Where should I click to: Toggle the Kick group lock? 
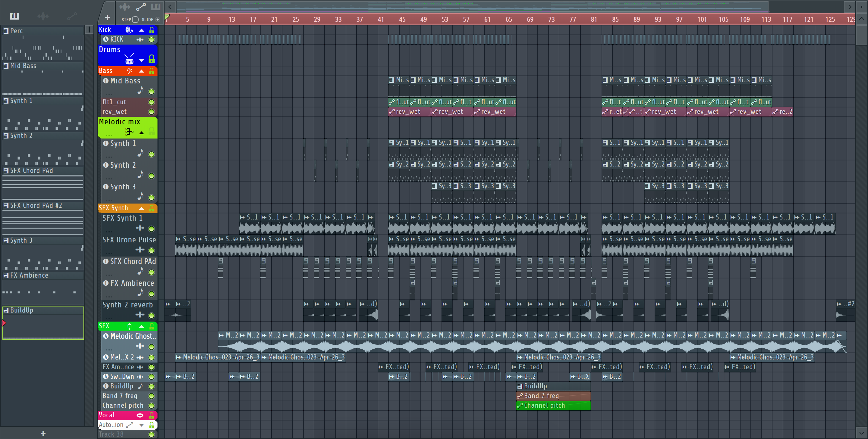tap(152, 30)
